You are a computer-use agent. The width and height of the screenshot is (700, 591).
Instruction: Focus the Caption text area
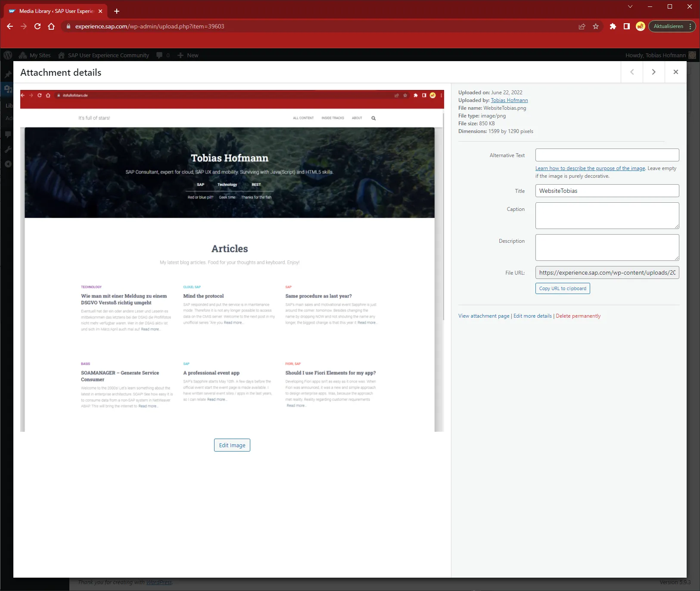click(607, 216)
